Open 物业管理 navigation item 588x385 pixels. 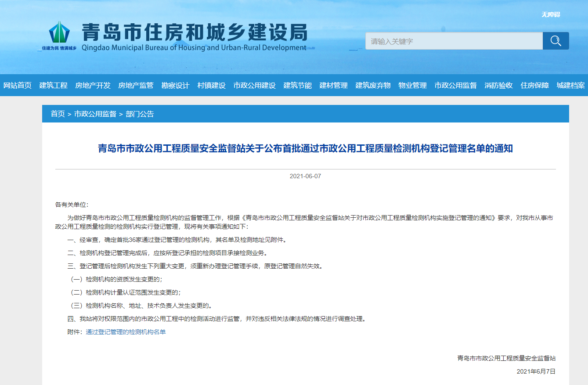tap(412, 86)
